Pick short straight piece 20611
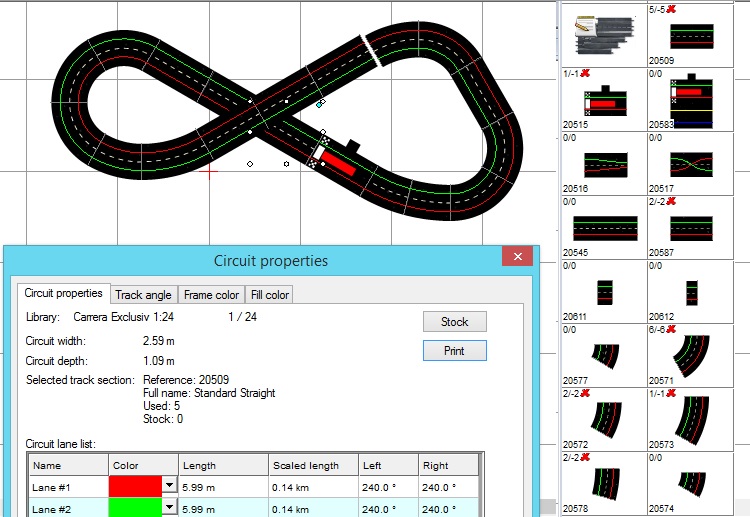Image resolution: width=750 pixels, height=517 pixels. click(604, 291)
